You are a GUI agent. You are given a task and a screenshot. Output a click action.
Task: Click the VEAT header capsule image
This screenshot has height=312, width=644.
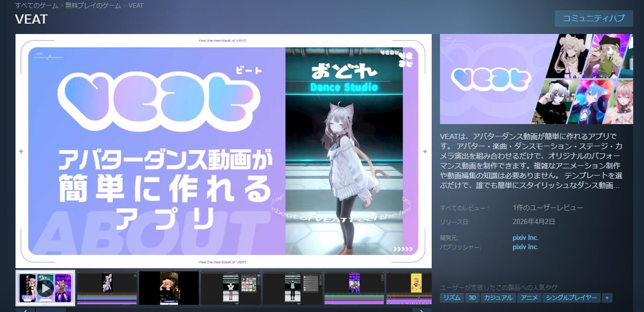click(536, 79)
